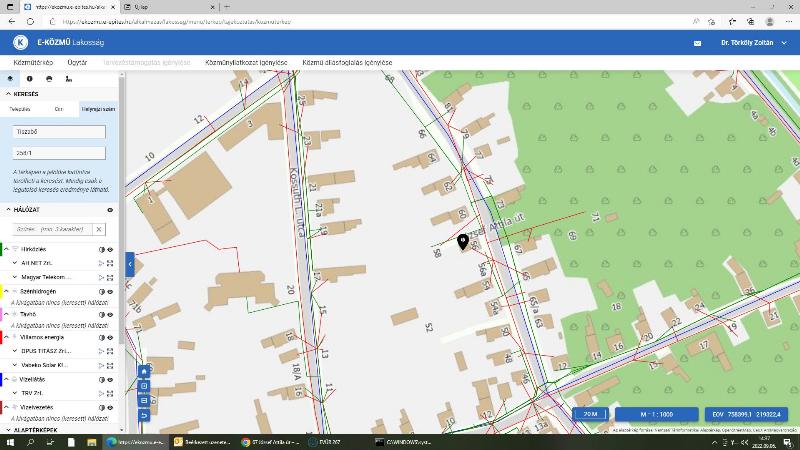Open the Dr. Törköly Zoltán user dropdown

[754, 43]
